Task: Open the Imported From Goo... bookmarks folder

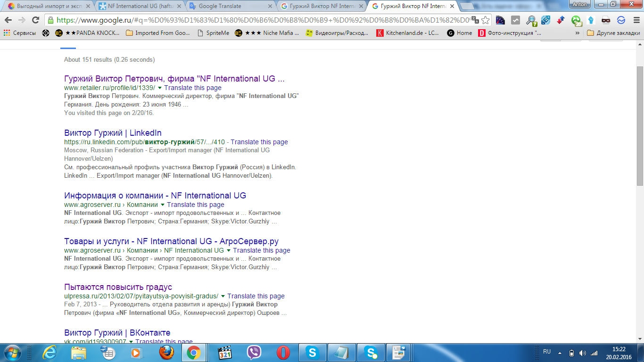Action: pos(158,33)
